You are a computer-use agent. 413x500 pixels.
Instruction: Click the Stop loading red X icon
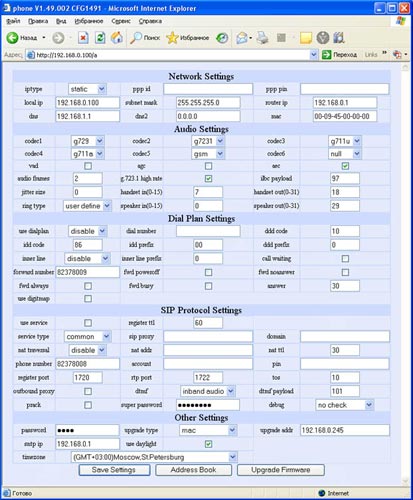pos(83,38)
